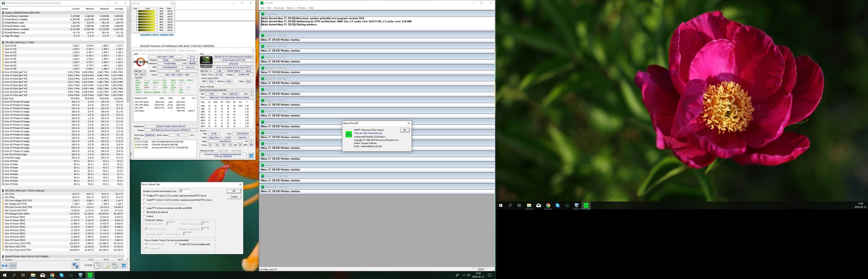868x279 pixels.
Task: Select the CPU Package Power (SMU) sensor row
Action: pyautogui.click(x=63, y=214)
